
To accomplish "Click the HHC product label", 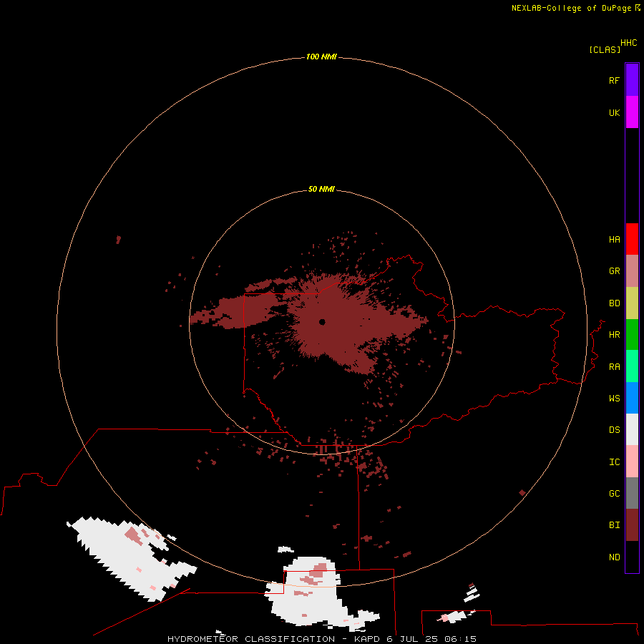I will point(628,43).
